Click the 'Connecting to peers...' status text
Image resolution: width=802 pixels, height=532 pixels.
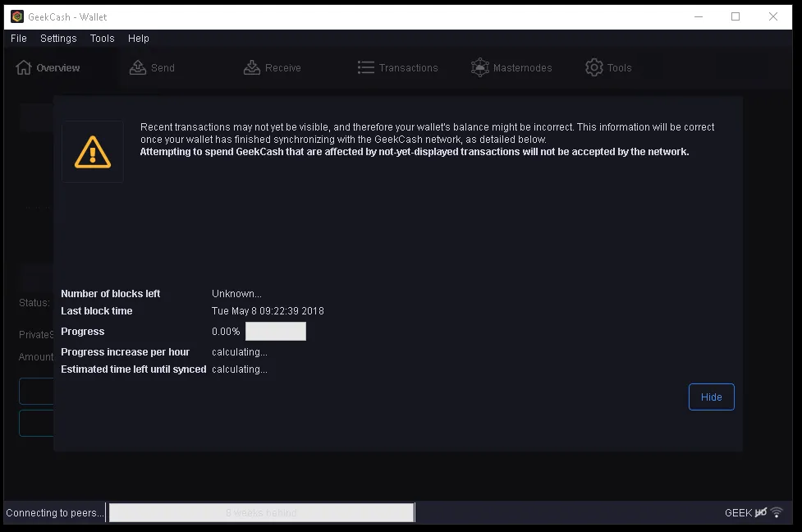[54, 512]
